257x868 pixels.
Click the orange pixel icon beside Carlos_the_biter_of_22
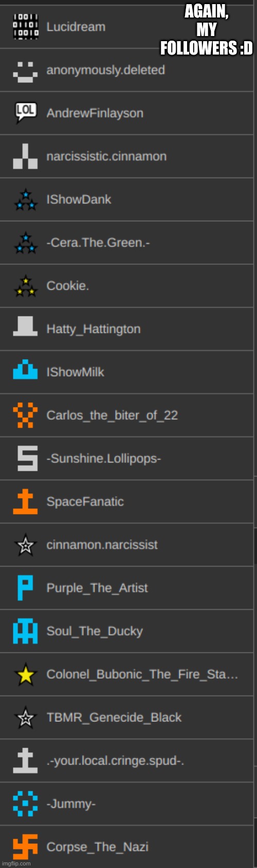click(x=25, y=415)
